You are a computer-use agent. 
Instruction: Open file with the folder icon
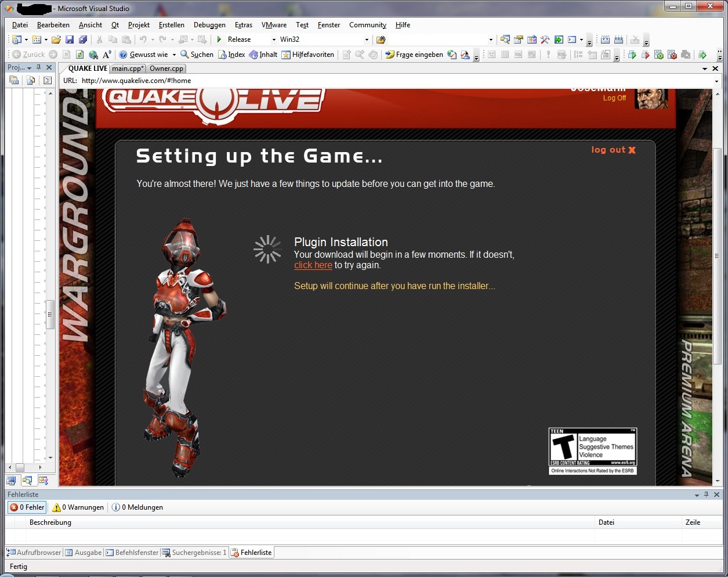coord(56,39)
